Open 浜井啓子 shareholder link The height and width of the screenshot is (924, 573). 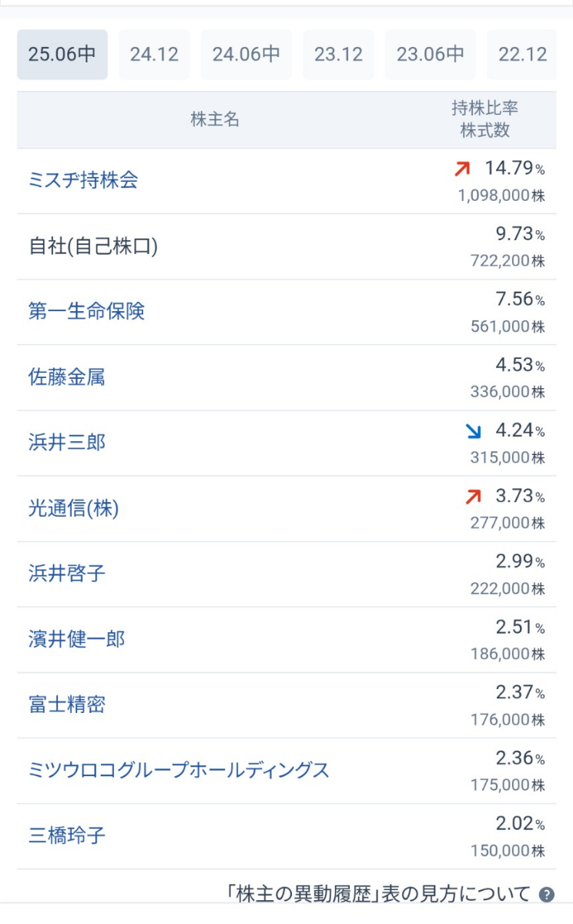[66, 574]
